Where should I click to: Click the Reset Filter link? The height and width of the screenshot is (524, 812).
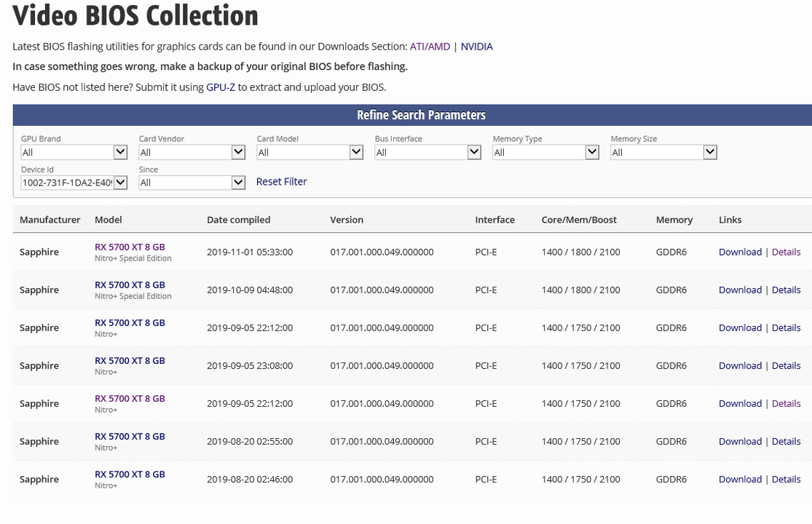click(282, 181)
